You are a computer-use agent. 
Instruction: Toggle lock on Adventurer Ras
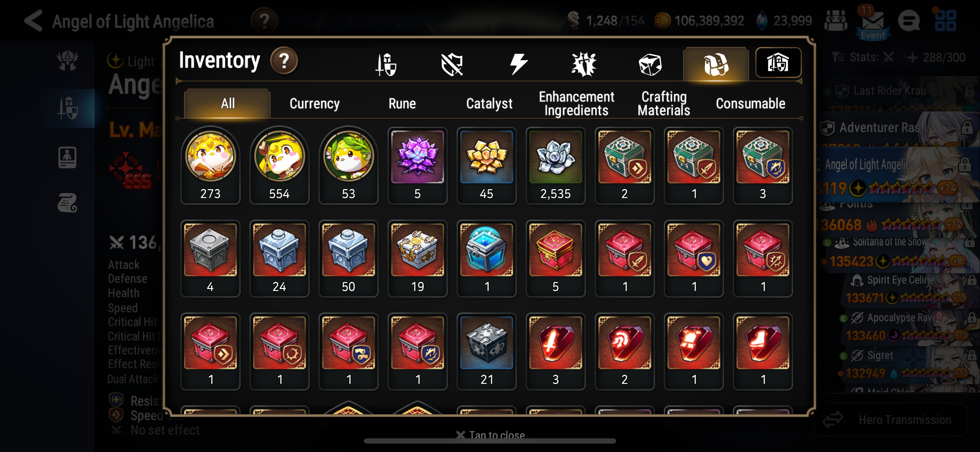tap(967, 128)
